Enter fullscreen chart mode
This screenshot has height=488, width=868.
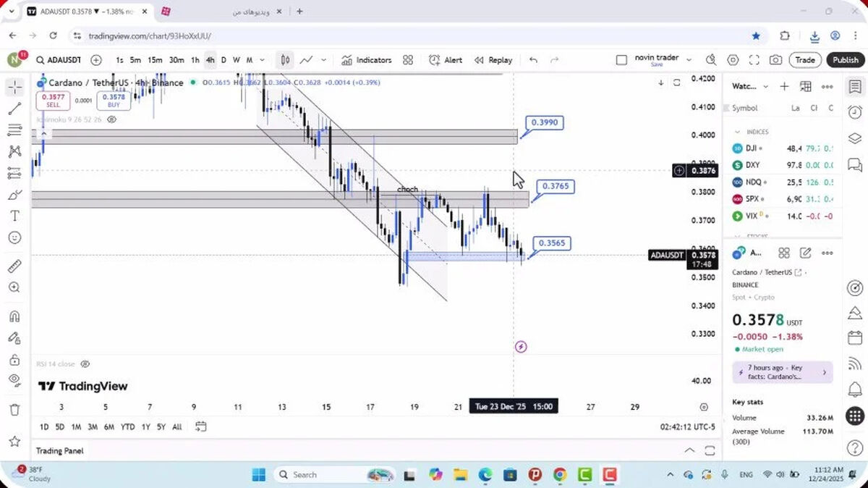pyautogui.click(x=754, y=60)
